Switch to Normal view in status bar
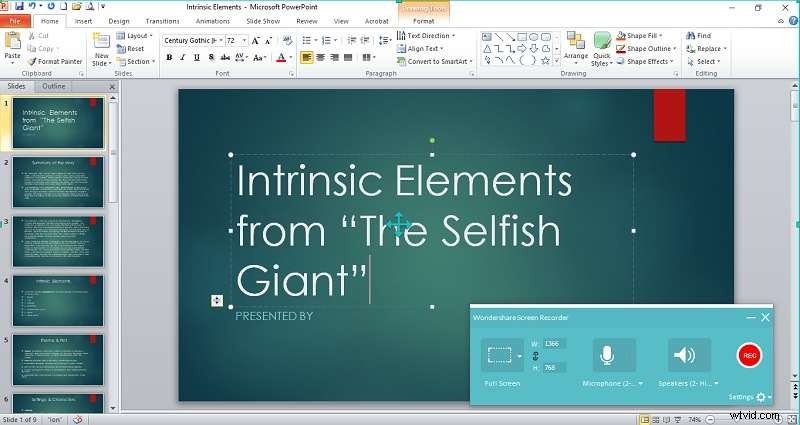This screenshot has height=425, width=800. (x=645, y=419)
